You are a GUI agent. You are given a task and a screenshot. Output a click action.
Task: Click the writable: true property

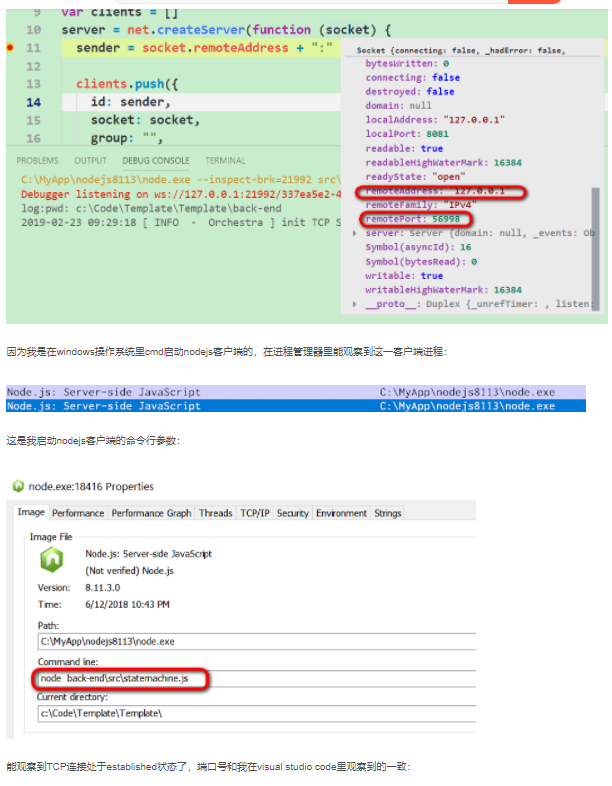click(404, 276)
